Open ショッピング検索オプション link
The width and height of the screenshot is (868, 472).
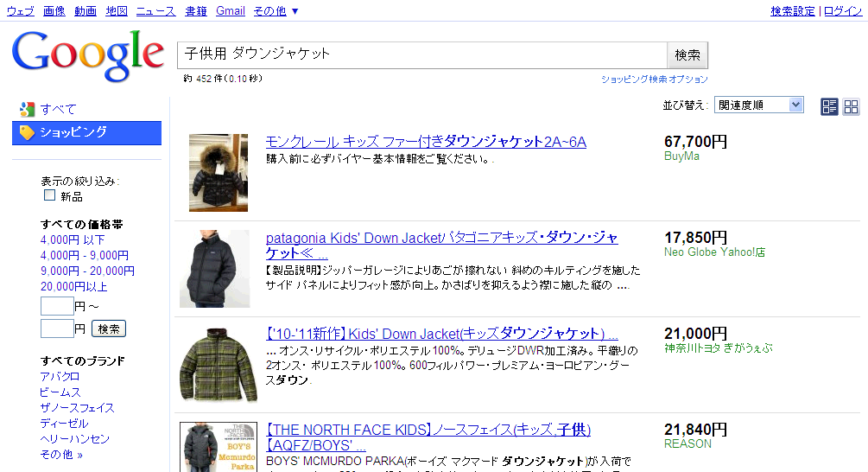pos(655,80)
